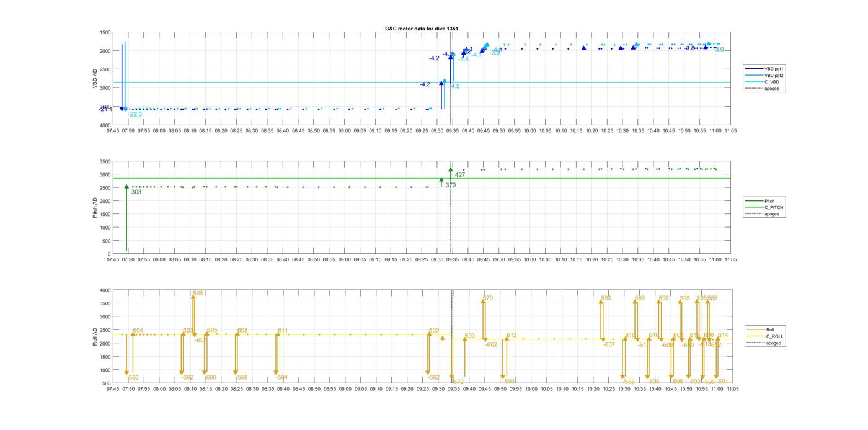This screenshot has height=430, width=868.
Task: Click the "500" tick on Roll AD axis
Action: [107, 383]
